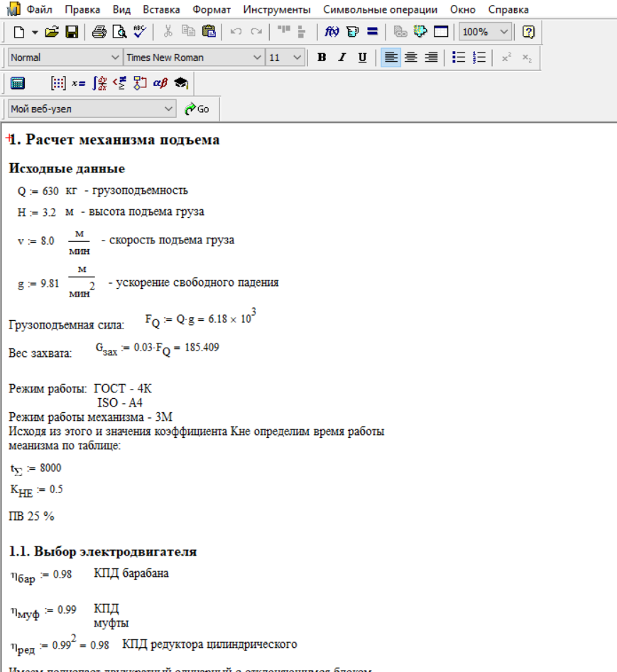Set align right paragraph

[432, 57]
